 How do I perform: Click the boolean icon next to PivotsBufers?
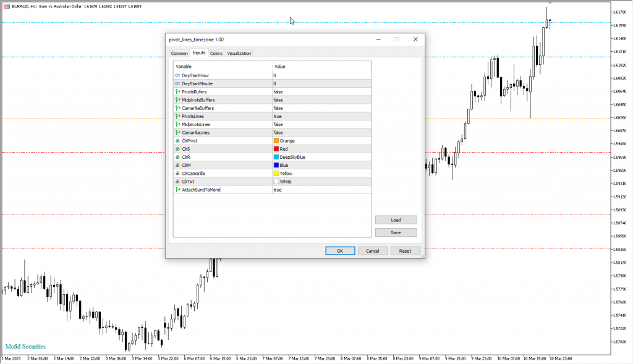177,91
